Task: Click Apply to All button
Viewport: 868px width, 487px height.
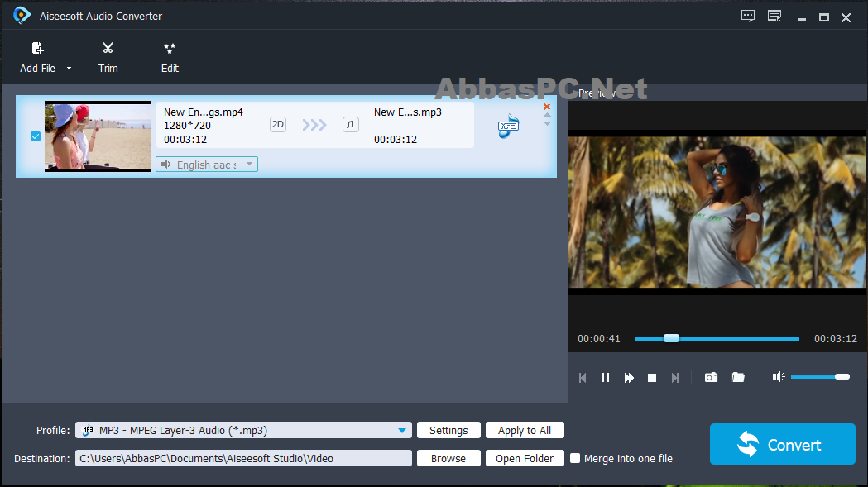Action: pos(525,430)
